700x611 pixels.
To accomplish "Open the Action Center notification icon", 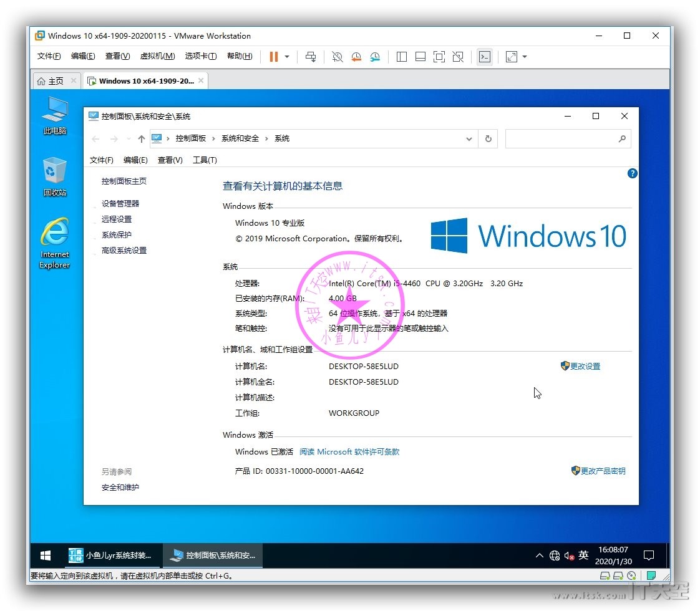I will pos(649,556).
